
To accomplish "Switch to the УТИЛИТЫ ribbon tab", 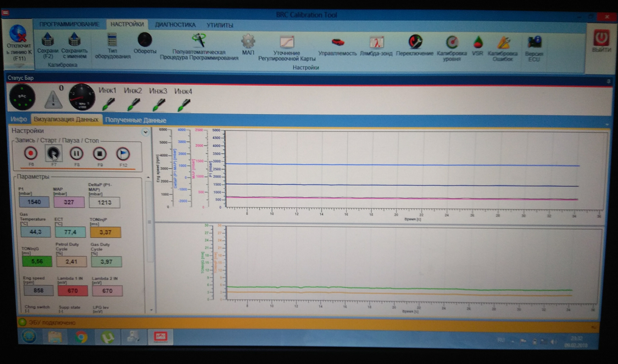I will (x=220, y=25).
